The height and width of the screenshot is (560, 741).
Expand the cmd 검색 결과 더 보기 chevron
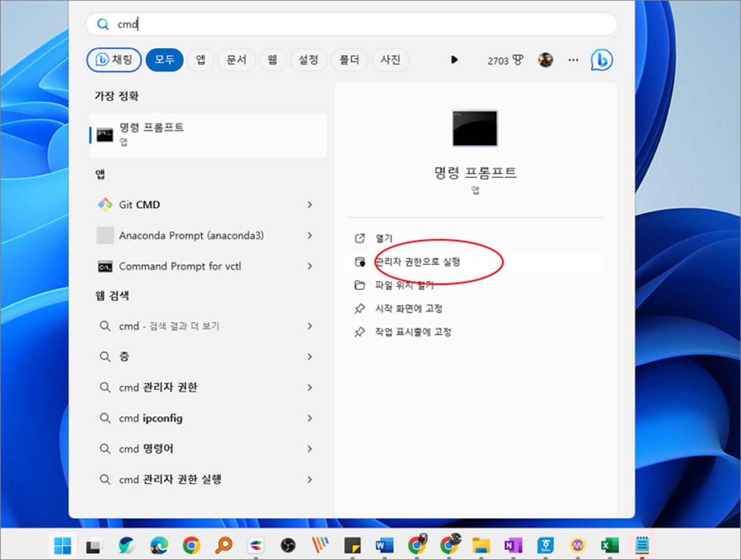click(309, 326)
